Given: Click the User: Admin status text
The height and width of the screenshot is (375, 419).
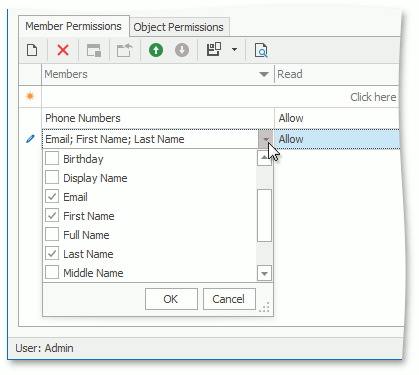Looking at the screenshot, I should pos(44,348).
